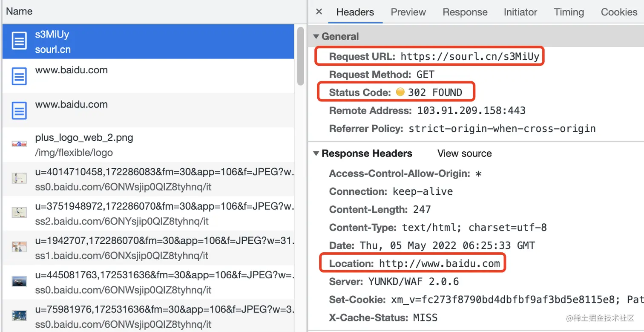The image size is (644, 332).
Task: Click the Date header value
Action: (447, 246)
